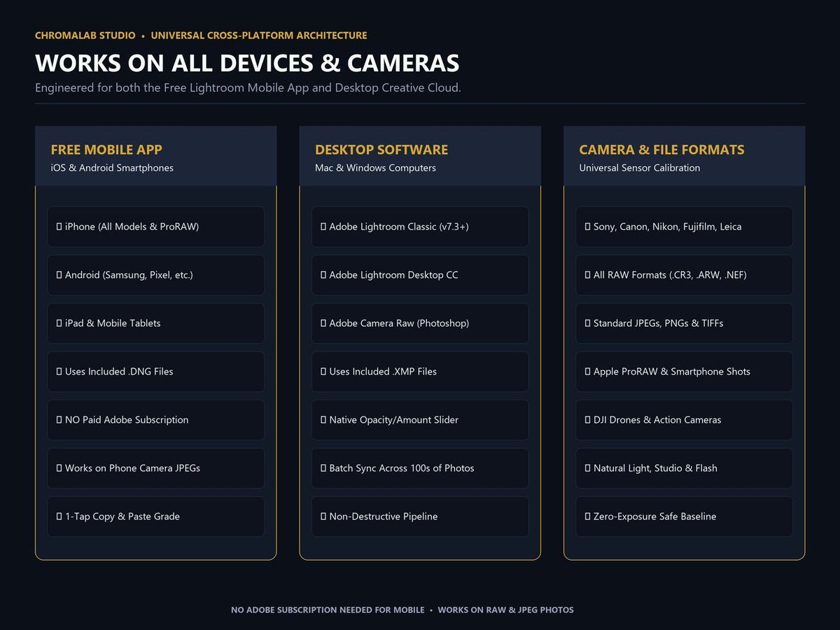The image size is (840, 630).
Task: Select the iPhone (All Models & ProRAW) item
Action: (156, 227)
